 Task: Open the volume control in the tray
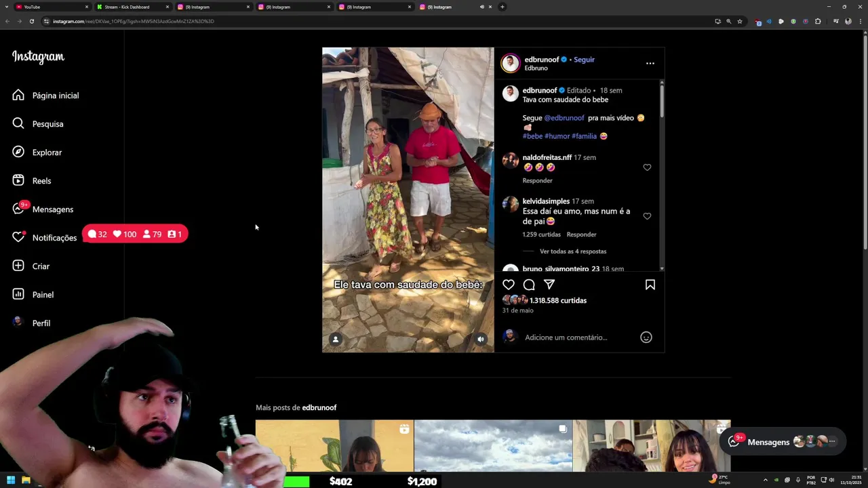(x=832, y=481)
